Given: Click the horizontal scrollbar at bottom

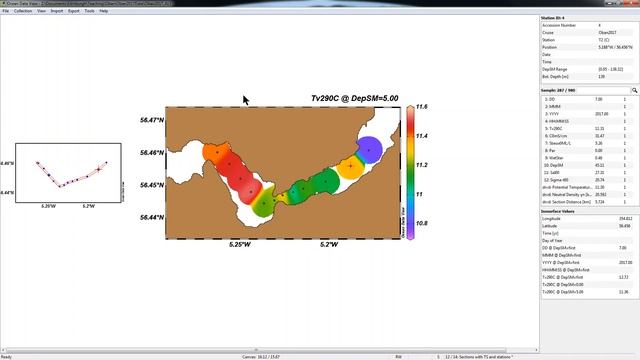Looking at the screenshot, I should [256, 350].
